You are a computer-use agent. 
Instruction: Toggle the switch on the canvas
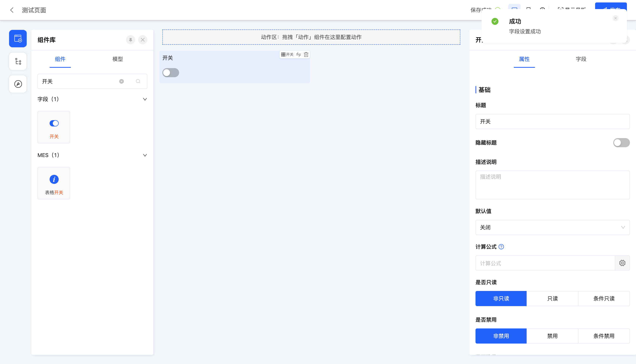171,73
